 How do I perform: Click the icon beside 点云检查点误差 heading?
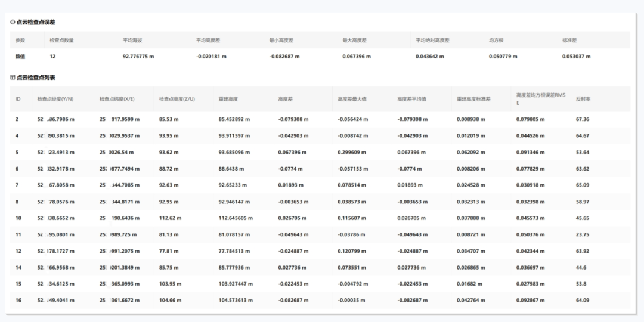click(x=13, y=22)
